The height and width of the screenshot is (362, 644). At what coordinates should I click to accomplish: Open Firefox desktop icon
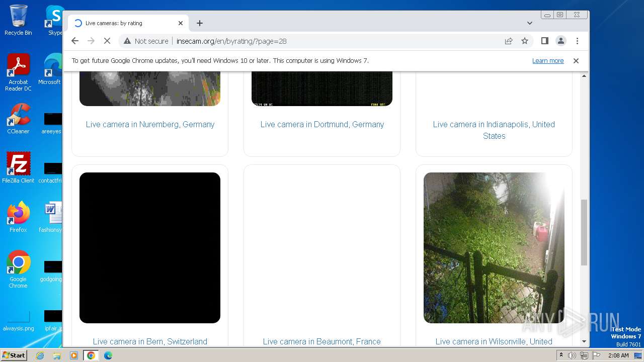tap(18, 217)
